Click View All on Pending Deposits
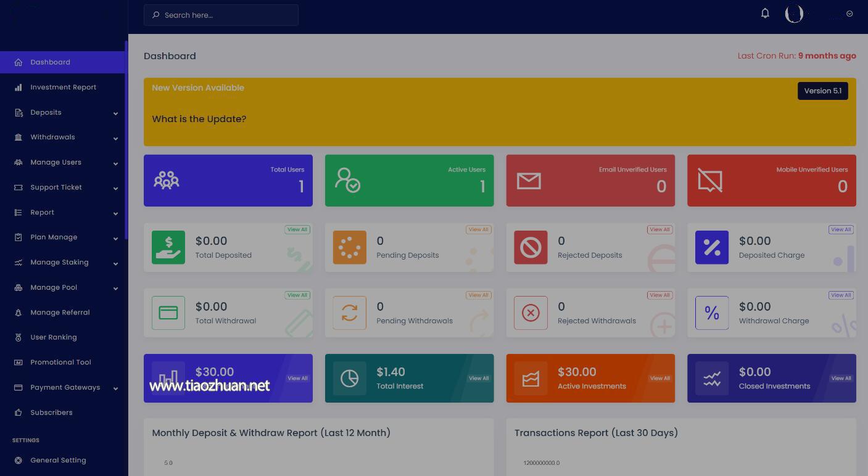Image resolution: width=868 pixels, height=476 pixels. 478,229
